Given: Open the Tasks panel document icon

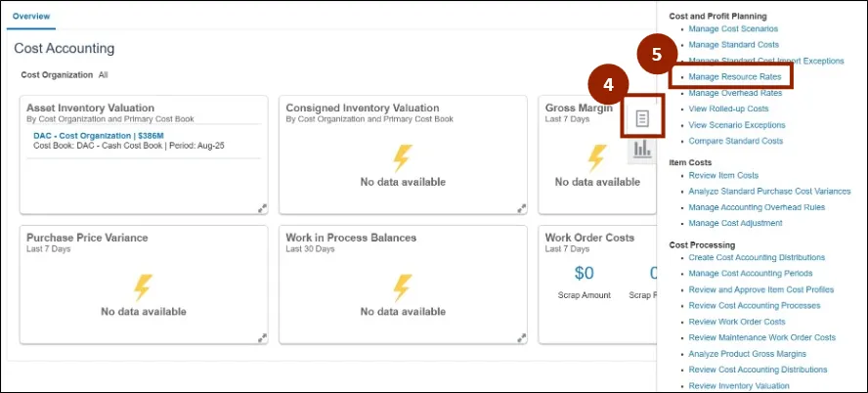Looking at the screenshot, I should point(642,118).
